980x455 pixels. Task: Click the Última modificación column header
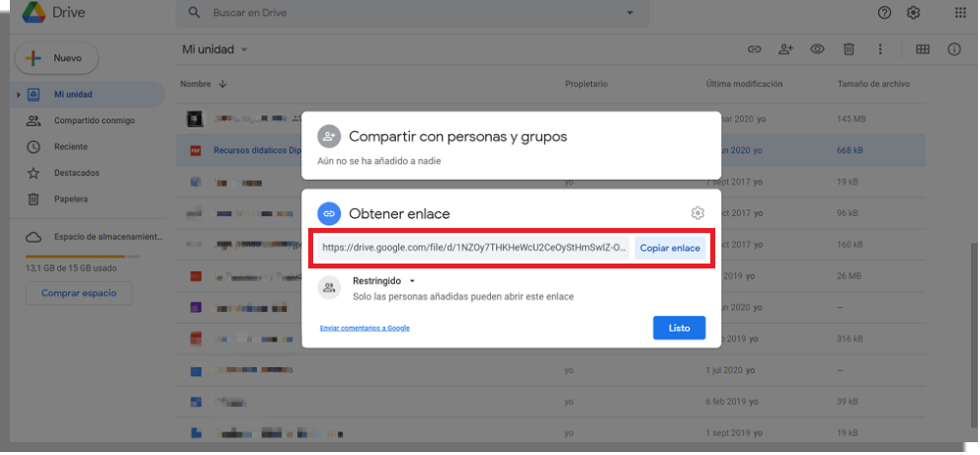pos(744,84)
